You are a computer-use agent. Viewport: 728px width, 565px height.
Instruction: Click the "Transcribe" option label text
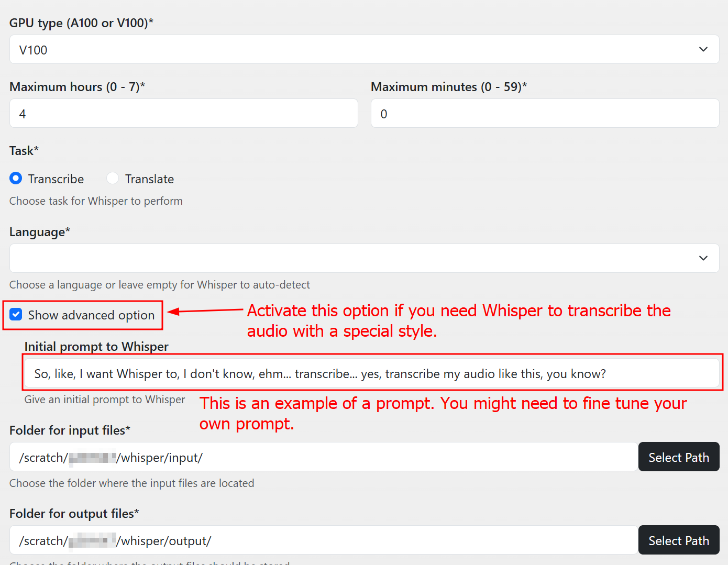click(x=56, y=179)
